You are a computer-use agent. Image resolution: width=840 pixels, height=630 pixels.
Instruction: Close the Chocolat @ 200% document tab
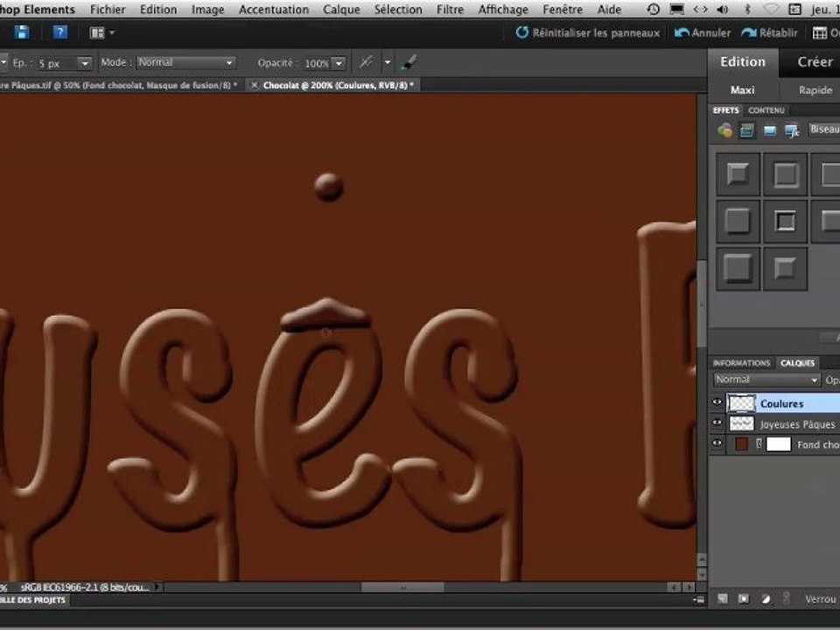tap(255, 85)
